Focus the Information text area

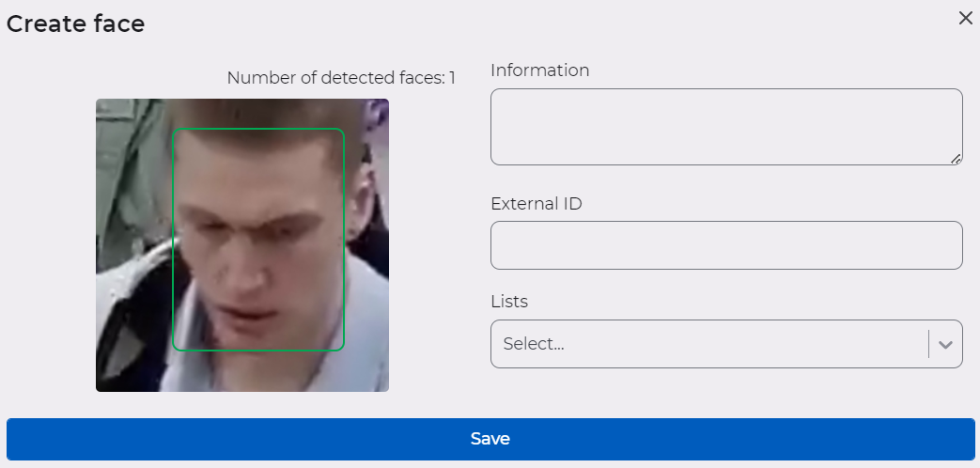(x=725, y=126)
